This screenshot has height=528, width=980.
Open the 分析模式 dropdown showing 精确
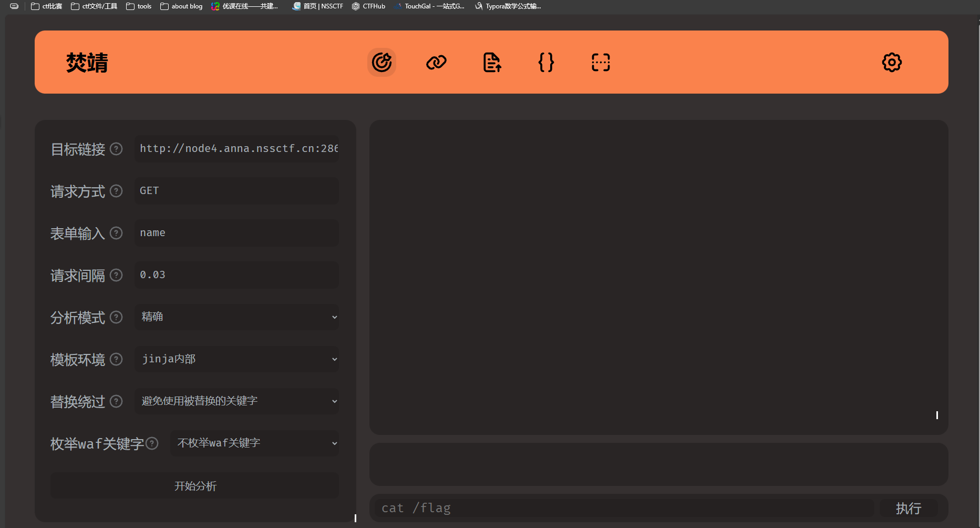(236, 317)
